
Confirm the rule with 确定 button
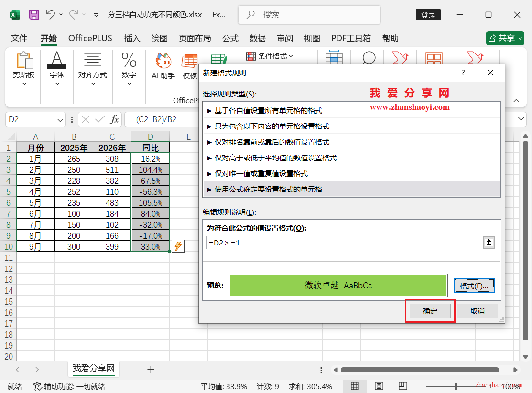(430, 311)
